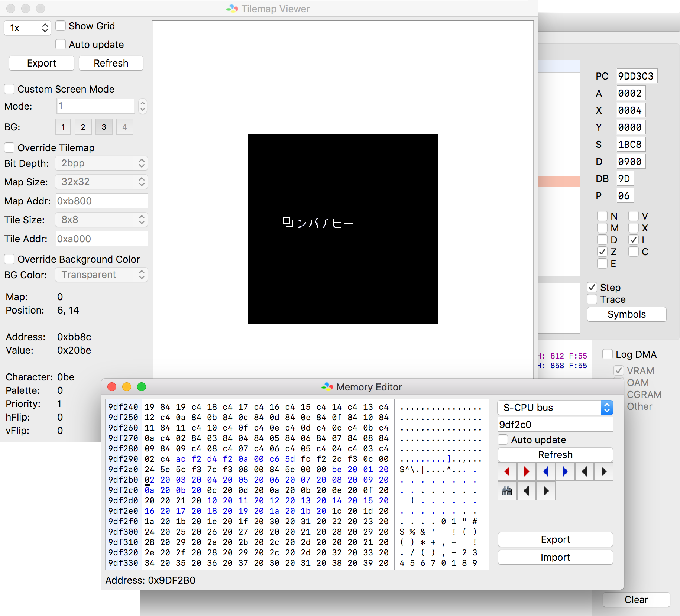680x616 pixels.
Task: Open the S-CPU bus source dropdown
Action: (x=555, y=408)
